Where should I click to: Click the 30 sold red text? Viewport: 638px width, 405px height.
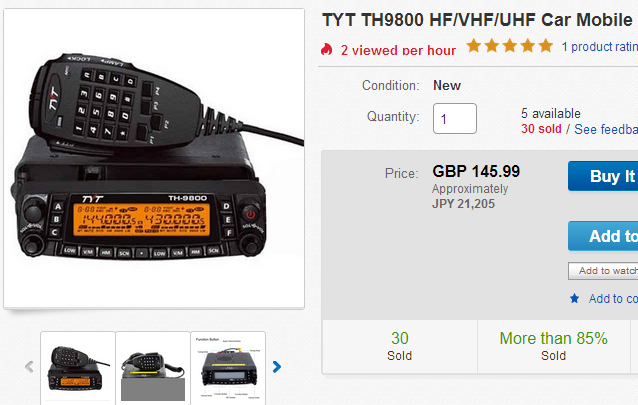pyautogui.click(x=541, y=129)
